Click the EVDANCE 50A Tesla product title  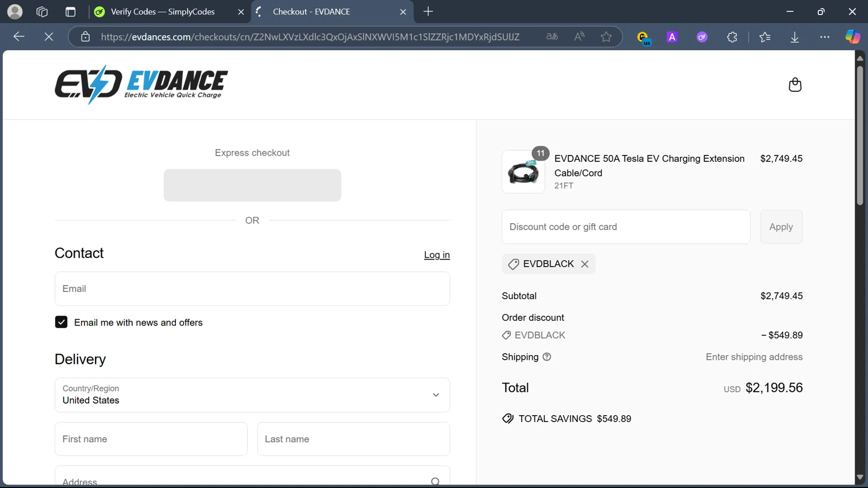click(649, 165)
